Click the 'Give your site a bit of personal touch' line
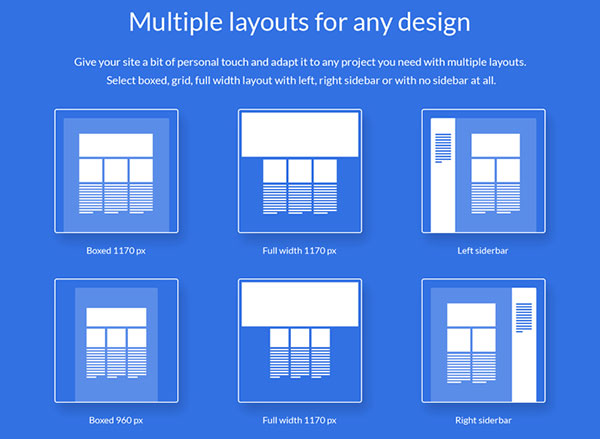 tap(300, 62)
